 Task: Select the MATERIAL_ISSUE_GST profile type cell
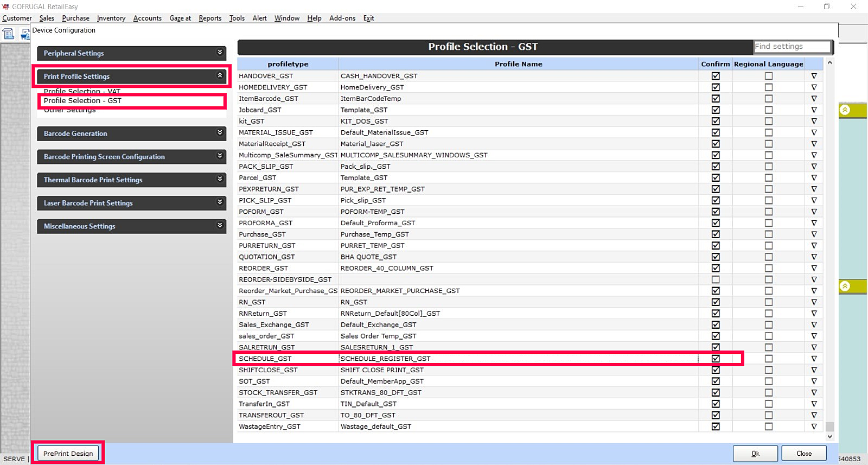coord(288,132)
